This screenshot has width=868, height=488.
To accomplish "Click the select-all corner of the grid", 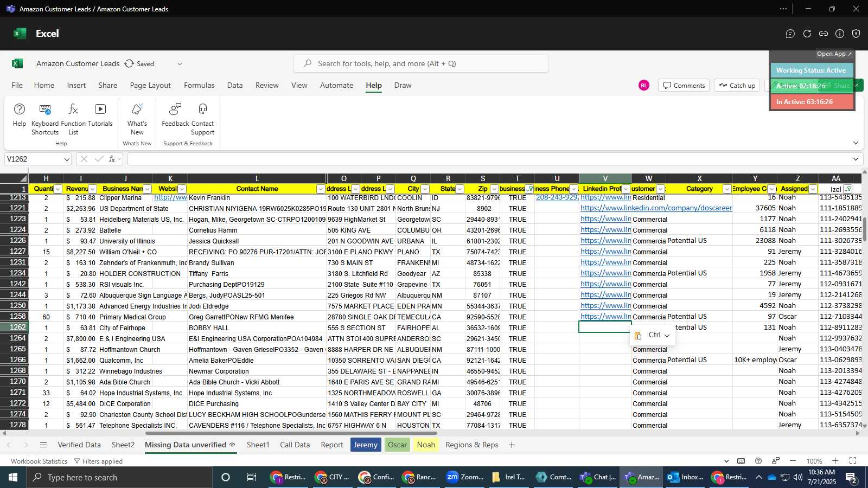I will (x=14, y=178).
